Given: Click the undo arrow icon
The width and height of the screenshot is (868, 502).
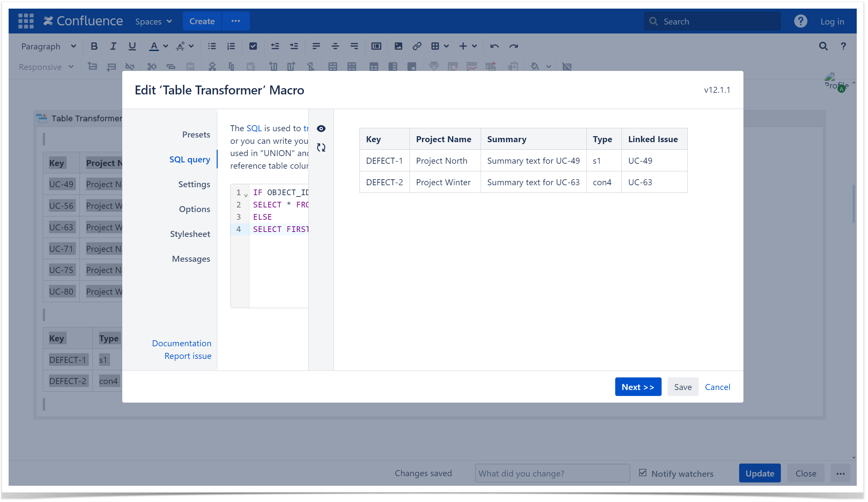Looking at the screenshot, I should click(x=494, y=46).
